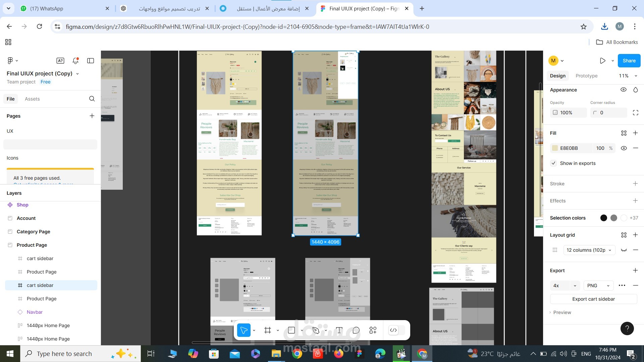Viewport: 644px width, 362px height.
Task: Select the Category Page layer
Action: (x=33, y=232)
